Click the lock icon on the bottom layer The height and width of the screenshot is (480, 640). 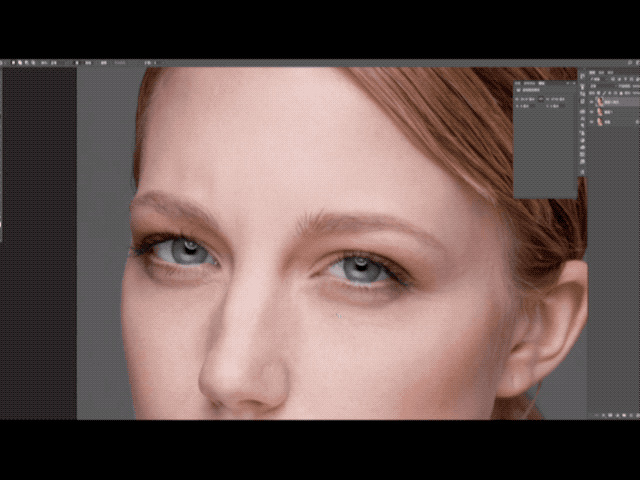pyautogui.click(x=637, y=122)
